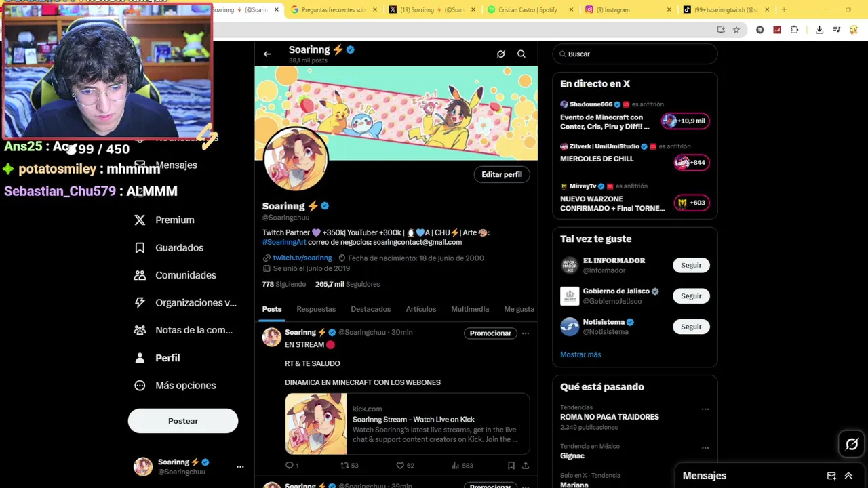The image size is (868, 488).
Task: Open the #SoarinngArt hashtag link
Action: click(284, 242)
